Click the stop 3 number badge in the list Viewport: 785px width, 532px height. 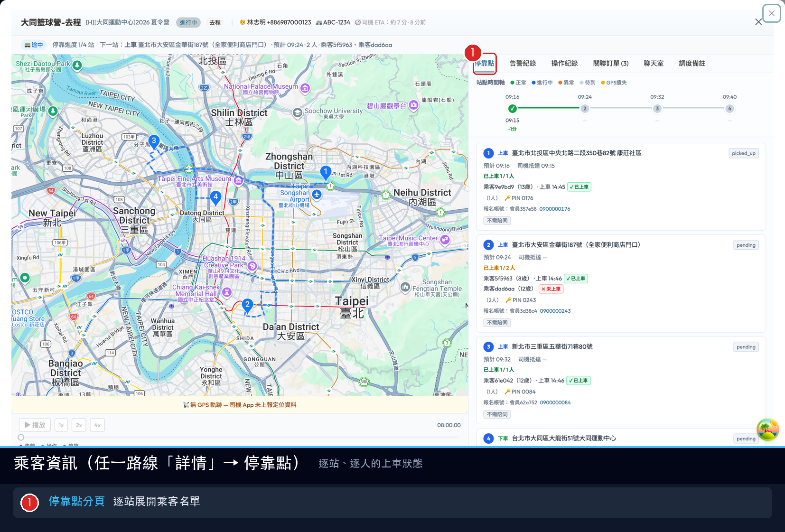488,347
